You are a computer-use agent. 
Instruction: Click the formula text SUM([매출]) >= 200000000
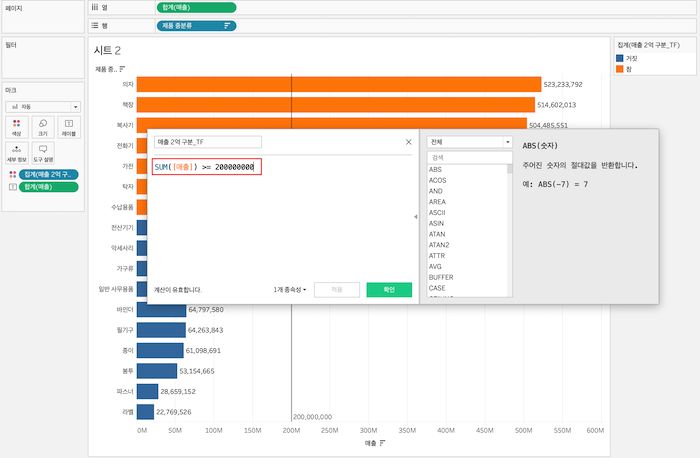point(204,167)
